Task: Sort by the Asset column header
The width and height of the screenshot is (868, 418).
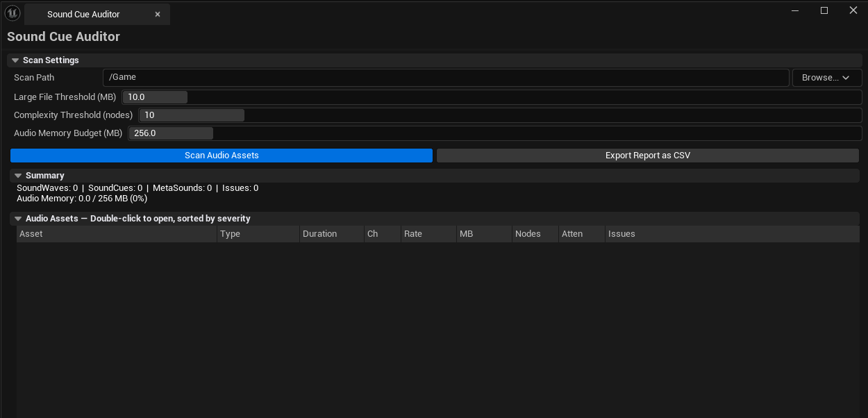Action: [117, 234]
